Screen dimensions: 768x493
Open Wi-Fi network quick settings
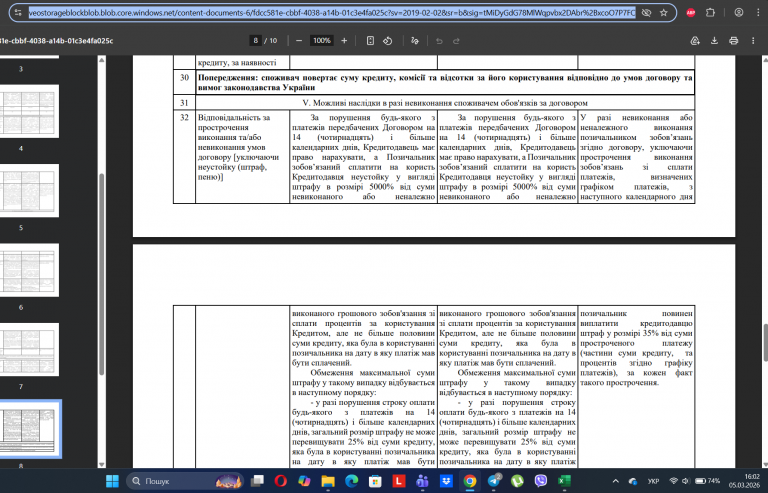(673, 481)
